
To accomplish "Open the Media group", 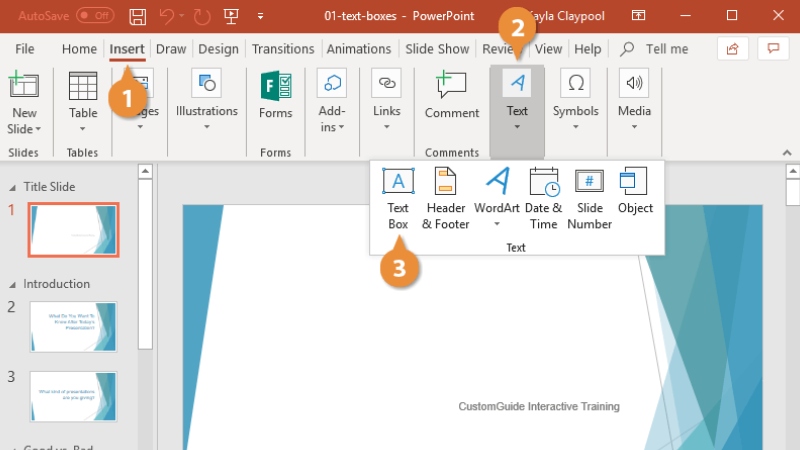I will pos(634,99).
